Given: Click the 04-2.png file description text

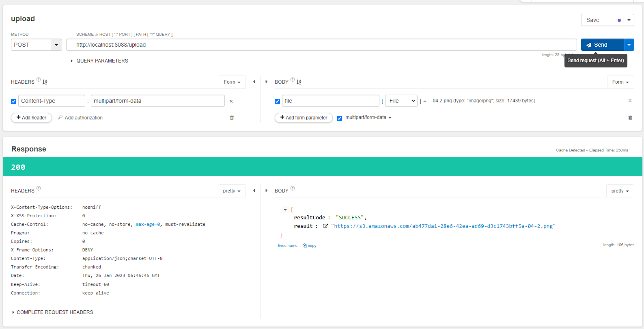Looking at the screenshot, I should (484, 101).
